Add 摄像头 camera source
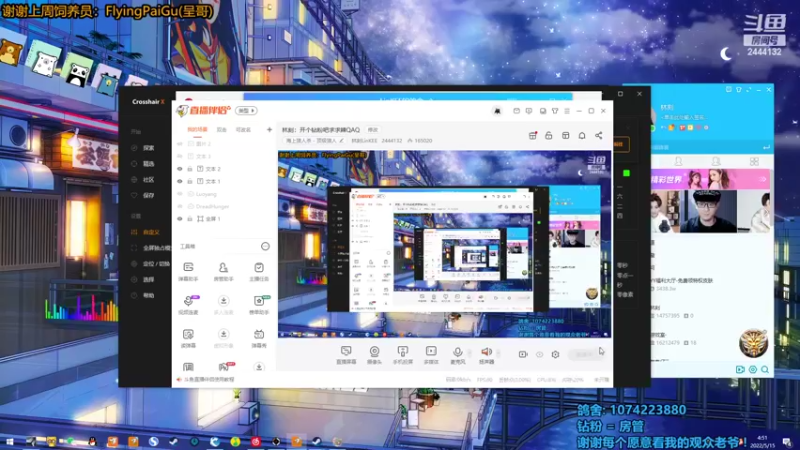 coord(374,352)
